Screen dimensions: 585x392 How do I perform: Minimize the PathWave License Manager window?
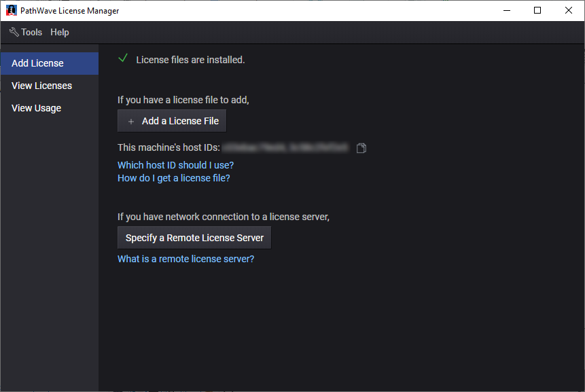507,10
